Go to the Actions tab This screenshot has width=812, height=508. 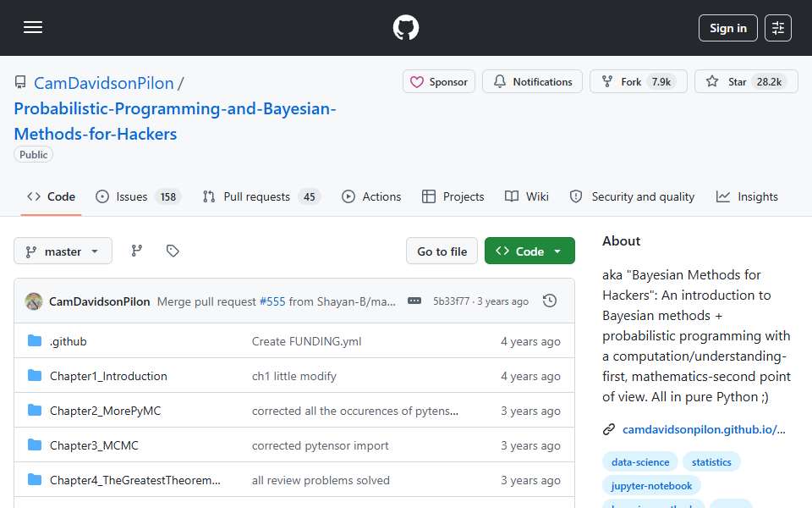371,197
